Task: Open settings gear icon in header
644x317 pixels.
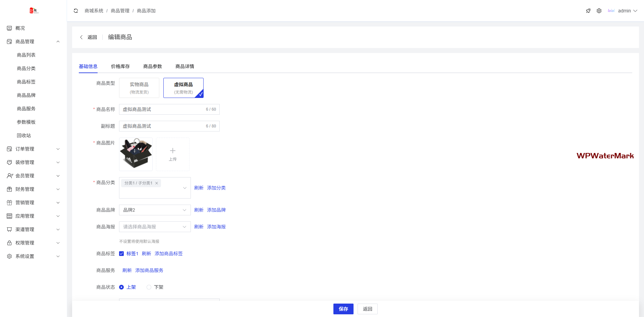Action: [x=599, y=11]
